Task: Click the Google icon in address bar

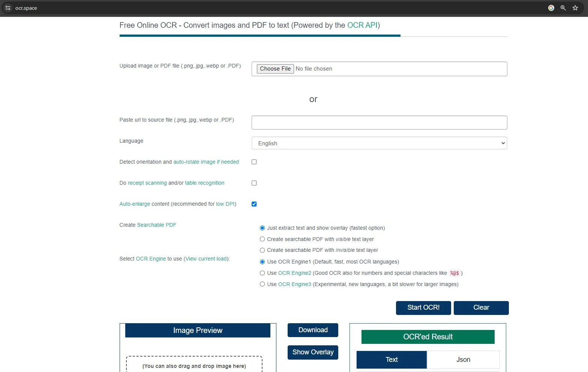Action: coord(551,8)
